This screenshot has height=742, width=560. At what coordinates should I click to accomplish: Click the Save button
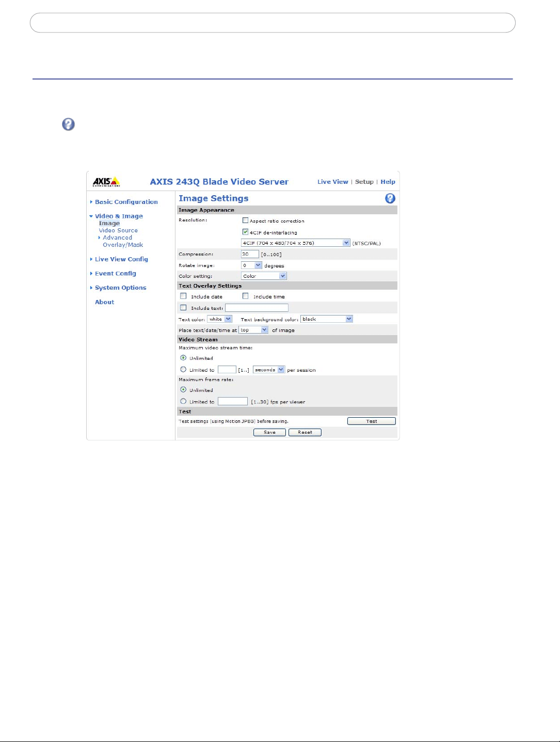pyautogui.click(x=269, y=432)
